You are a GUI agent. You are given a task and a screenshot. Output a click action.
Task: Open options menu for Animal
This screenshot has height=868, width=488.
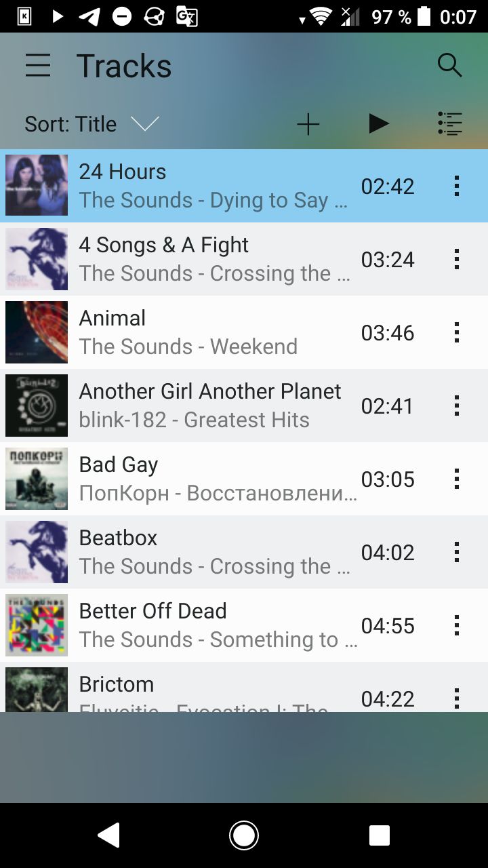pos(457,332)
